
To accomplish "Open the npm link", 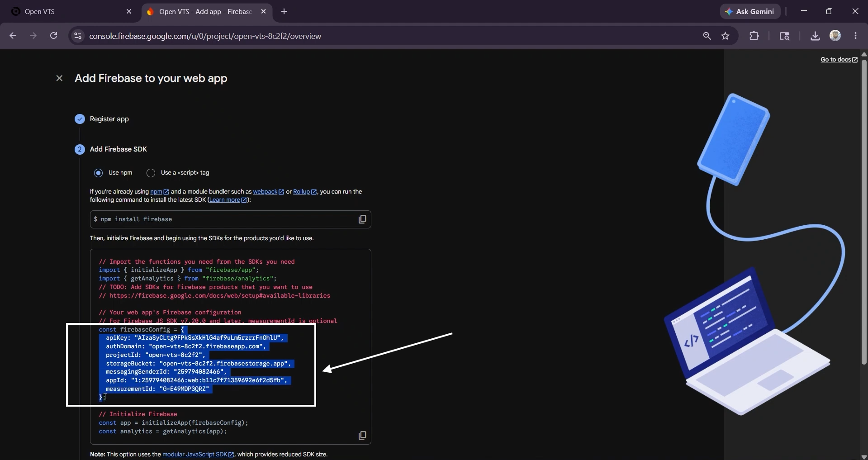I will pyautogui.click(x=159, y=192).
